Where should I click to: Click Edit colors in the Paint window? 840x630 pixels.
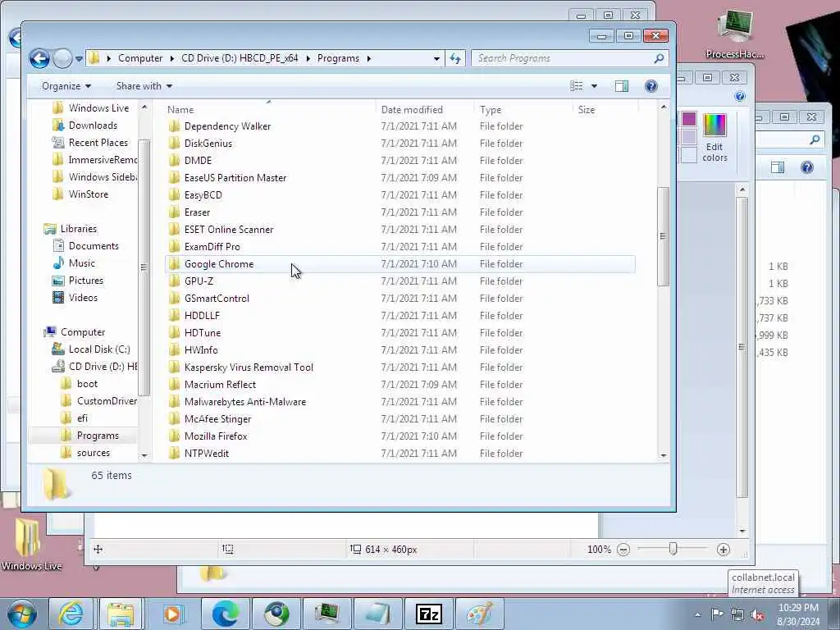pyautogui.click(x=714, y=137)
